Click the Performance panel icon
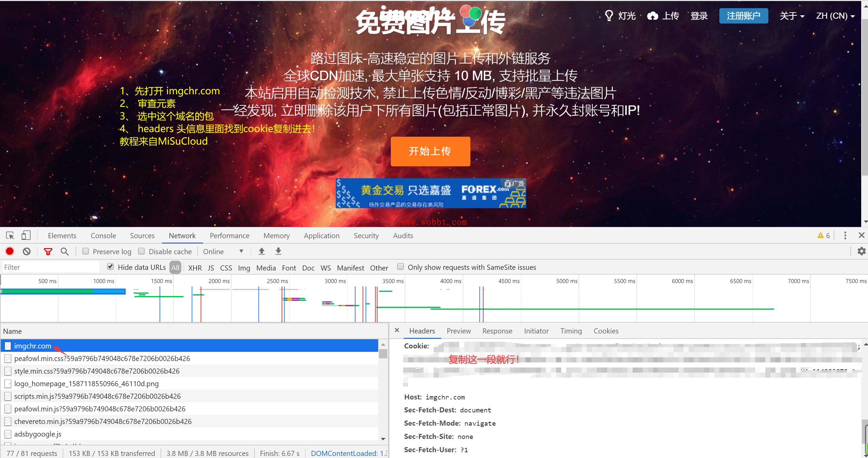Screen dimensions: 868x458 point(230,235)
